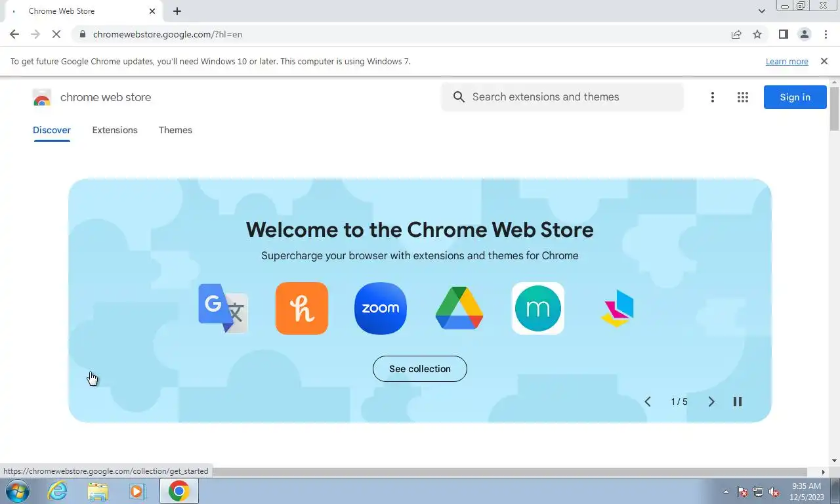
Task: Show hidden system tray icons
Action: [x=726, y=492]
